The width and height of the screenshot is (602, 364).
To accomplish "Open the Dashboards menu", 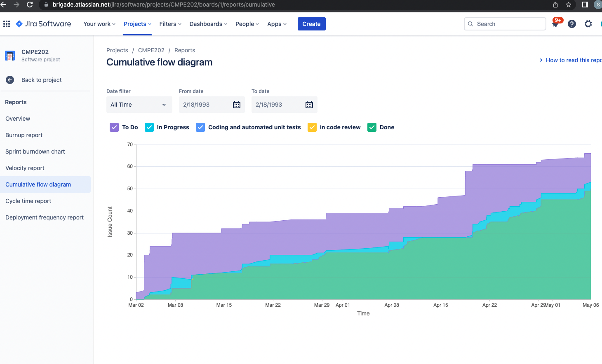I will (207, 24).
